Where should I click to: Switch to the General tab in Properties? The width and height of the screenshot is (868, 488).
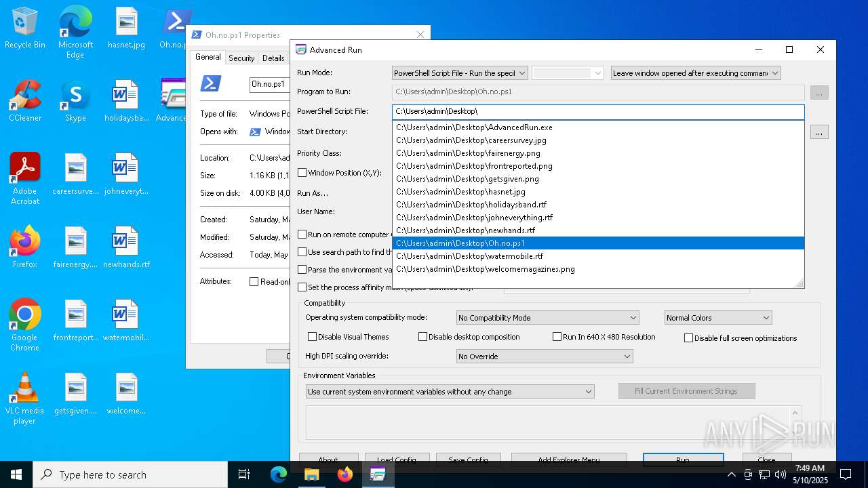[208, 58]
